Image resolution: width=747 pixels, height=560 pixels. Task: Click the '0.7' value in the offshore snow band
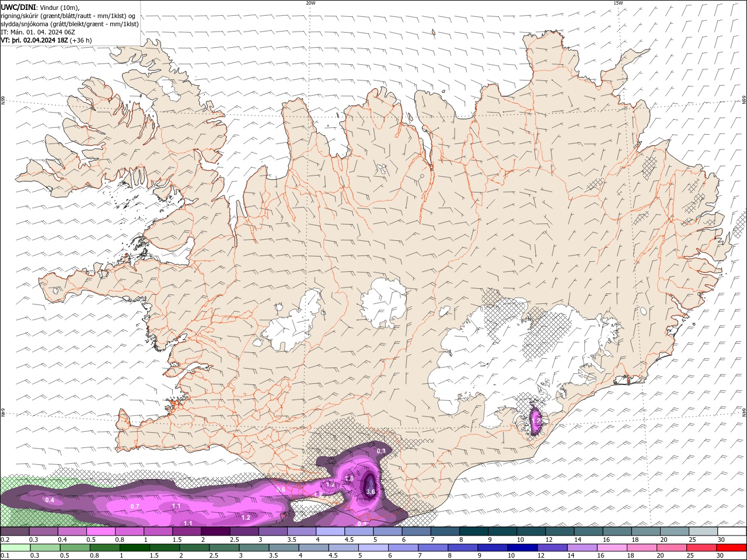(135, 506)
